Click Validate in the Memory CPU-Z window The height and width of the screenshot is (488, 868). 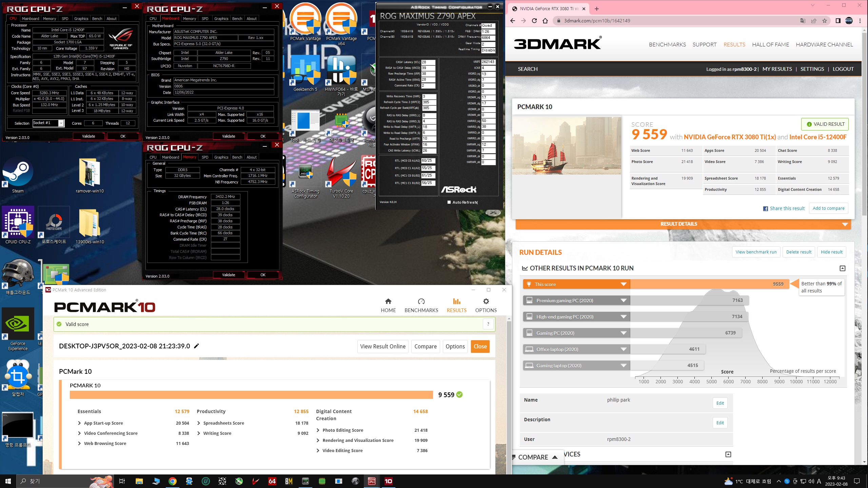[x=229, y=275]
